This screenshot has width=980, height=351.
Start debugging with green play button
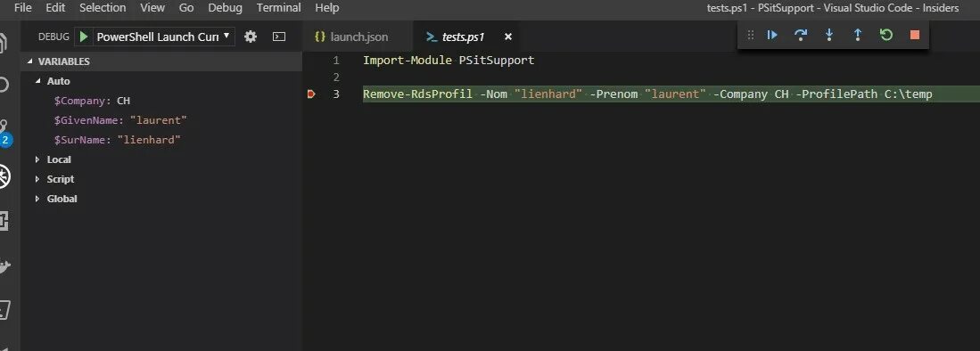click(x=84, y=37)
